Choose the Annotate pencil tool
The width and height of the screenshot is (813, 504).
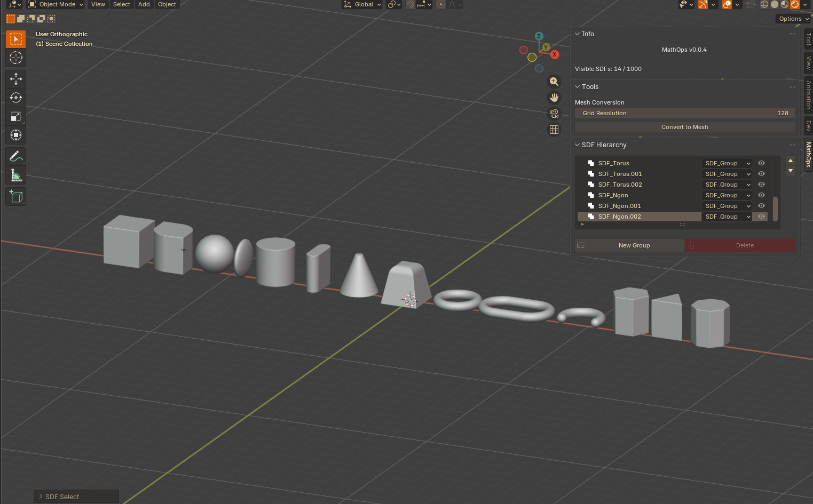point(16,156)
